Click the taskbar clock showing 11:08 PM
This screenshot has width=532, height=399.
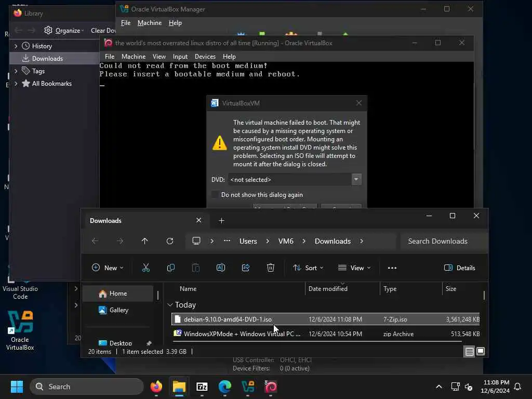tap(495, 387)
